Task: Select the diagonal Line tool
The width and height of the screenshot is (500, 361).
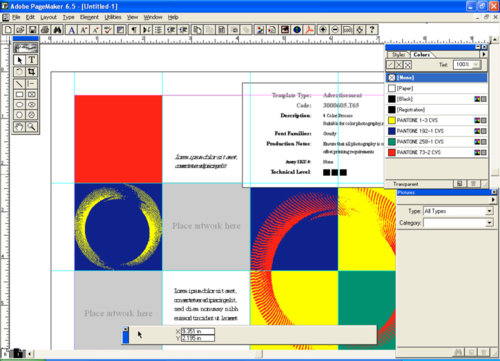Action: 19,84
